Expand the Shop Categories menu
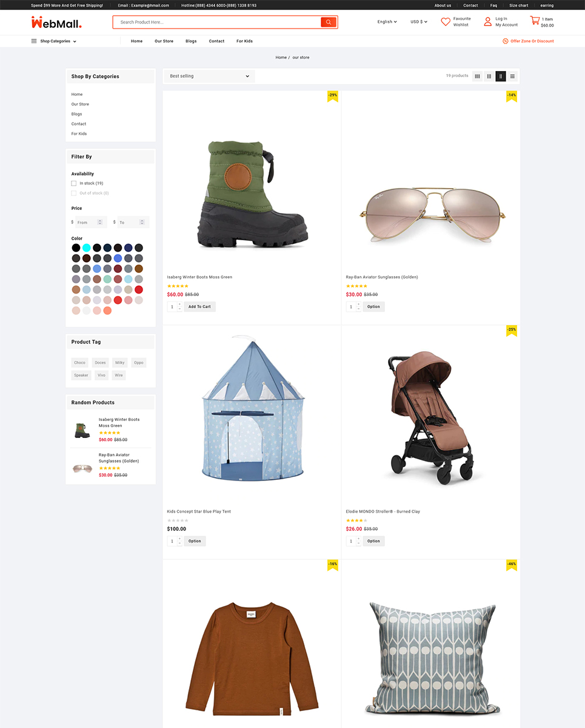The height and width of the screenshot is (728, 585). [x=54, y=41]
